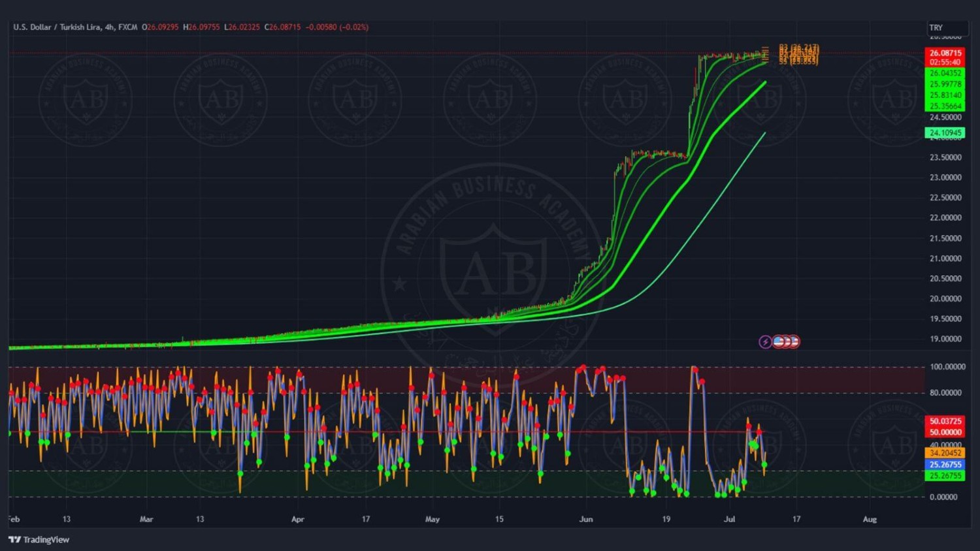Click the 15 date label on the time axis
The width and height of the screenshot is (980, 551).
pyautogui.click(x=499, y=520)
